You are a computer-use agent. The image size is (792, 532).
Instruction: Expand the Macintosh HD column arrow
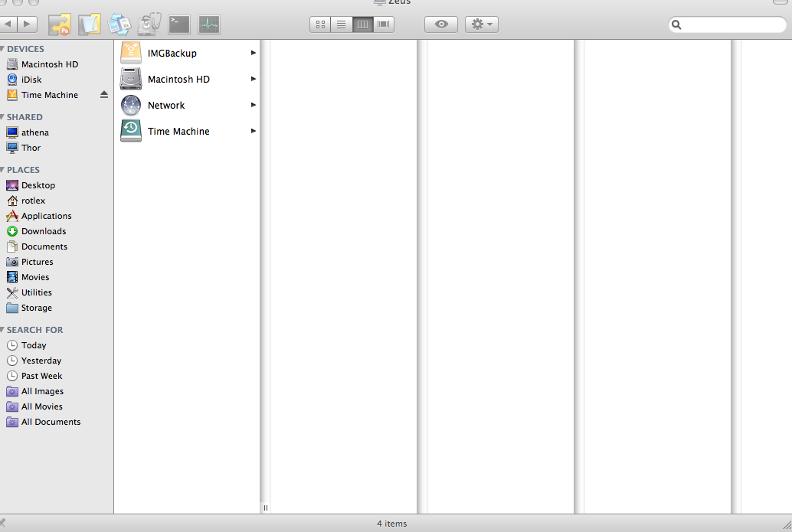coord(254,80)
